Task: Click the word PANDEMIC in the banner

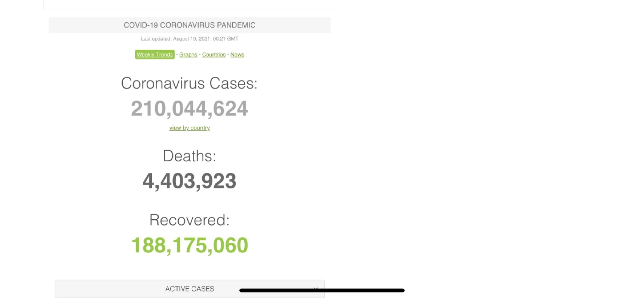Action: [x=234, y=25]
